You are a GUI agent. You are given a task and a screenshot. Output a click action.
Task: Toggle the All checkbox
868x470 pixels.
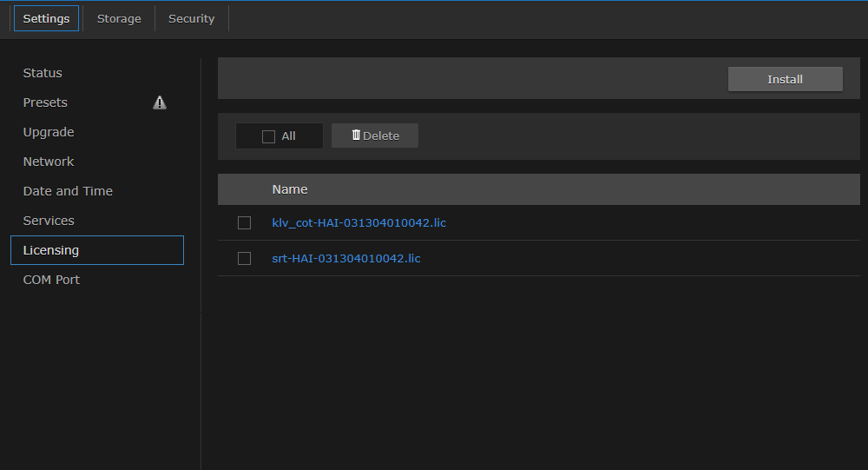point(268,136)
